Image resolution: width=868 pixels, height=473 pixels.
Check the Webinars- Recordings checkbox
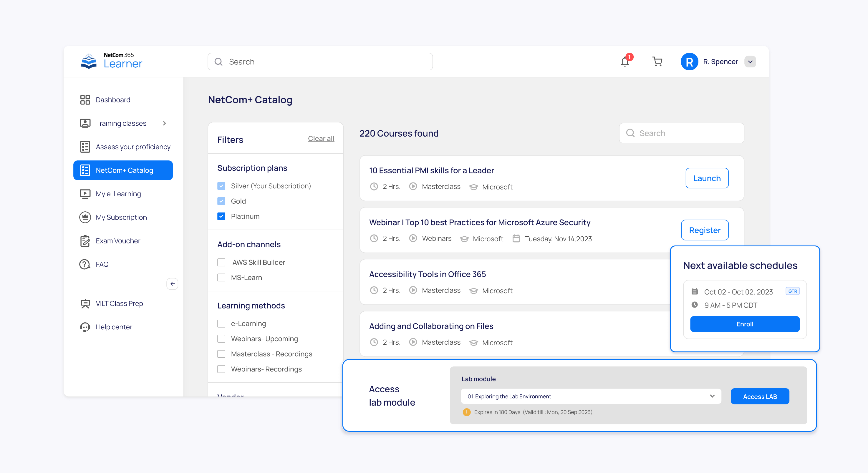(x=221, y=369)
